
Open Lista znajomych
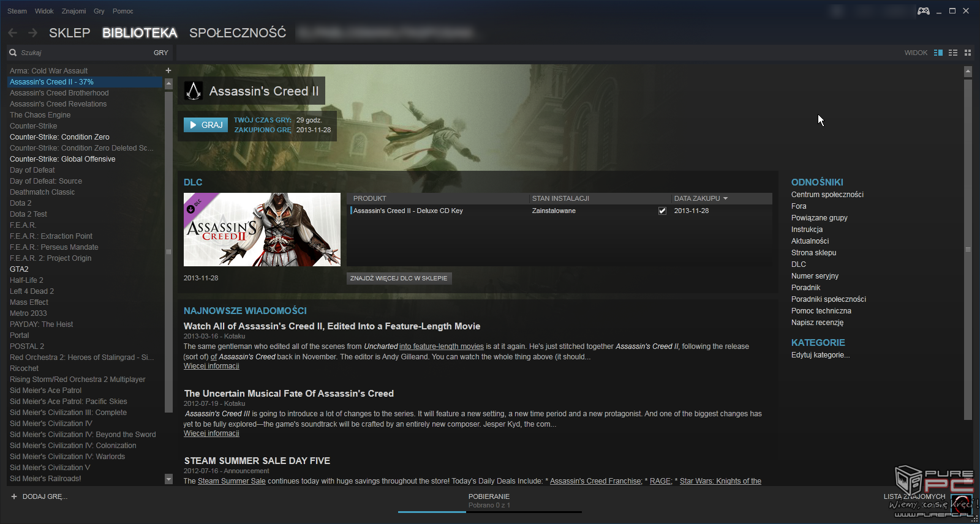914,496
